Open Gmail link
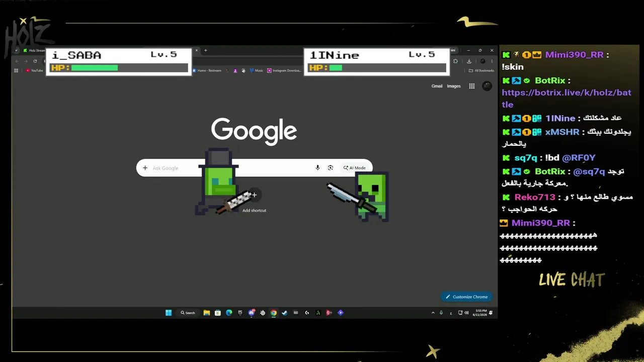Screen dimensions: 644x362 point(437,86)
